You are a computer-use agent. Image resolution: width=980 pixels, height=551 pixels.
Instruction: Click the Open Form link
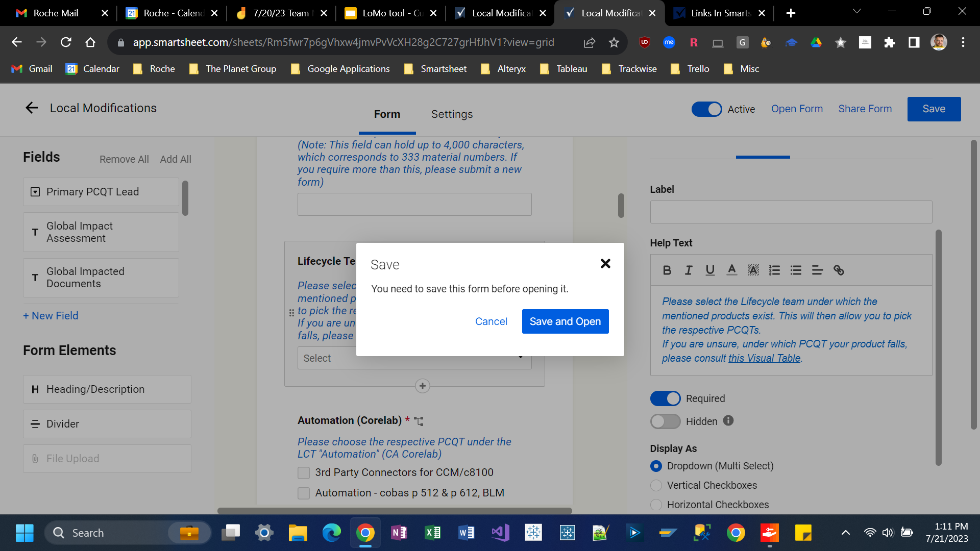(797, 109)
